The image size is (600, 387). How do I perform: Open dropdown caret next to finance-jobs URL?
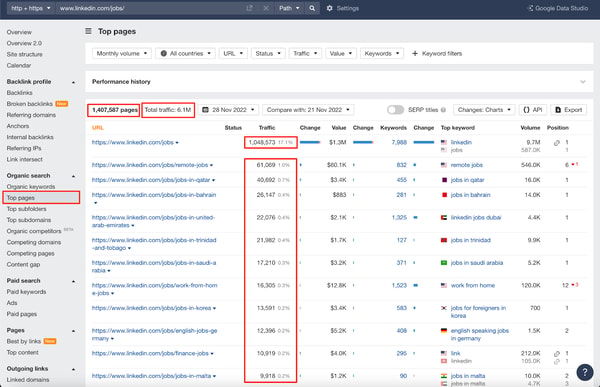pyautogui.click(x=212, y=354)
